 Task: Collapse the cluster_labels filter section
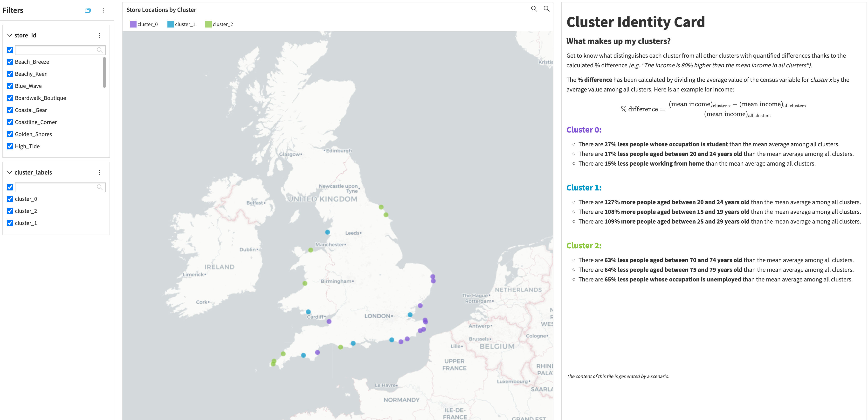click(10, 173)
